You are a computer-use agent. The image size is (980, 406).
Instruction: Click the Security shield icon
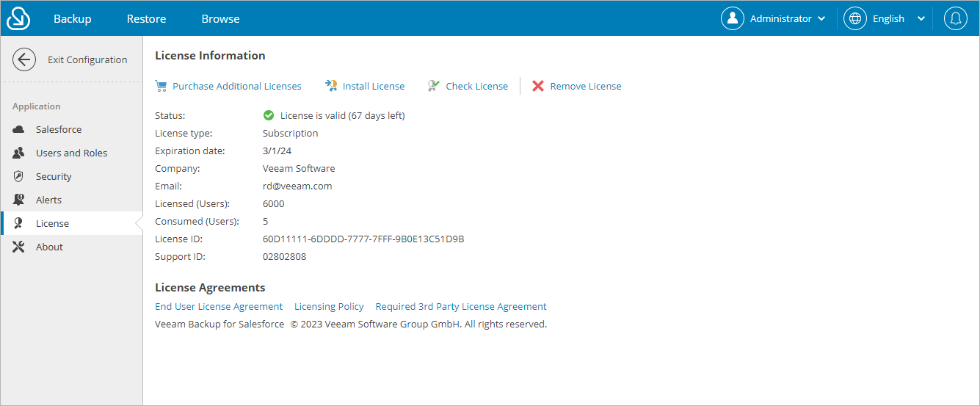[19, 176]
